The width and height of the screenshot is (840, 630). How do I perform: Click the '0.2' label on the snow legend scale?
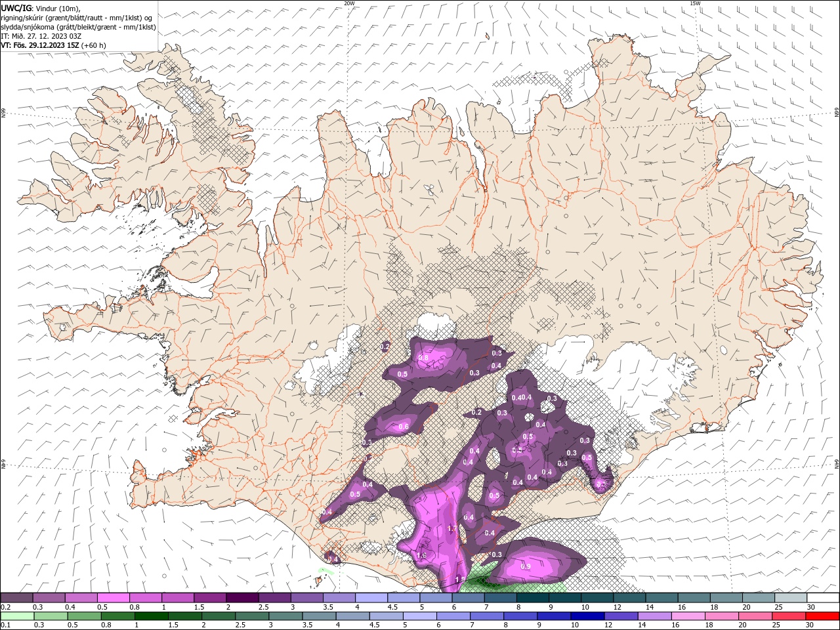click(x=6, y=607)
